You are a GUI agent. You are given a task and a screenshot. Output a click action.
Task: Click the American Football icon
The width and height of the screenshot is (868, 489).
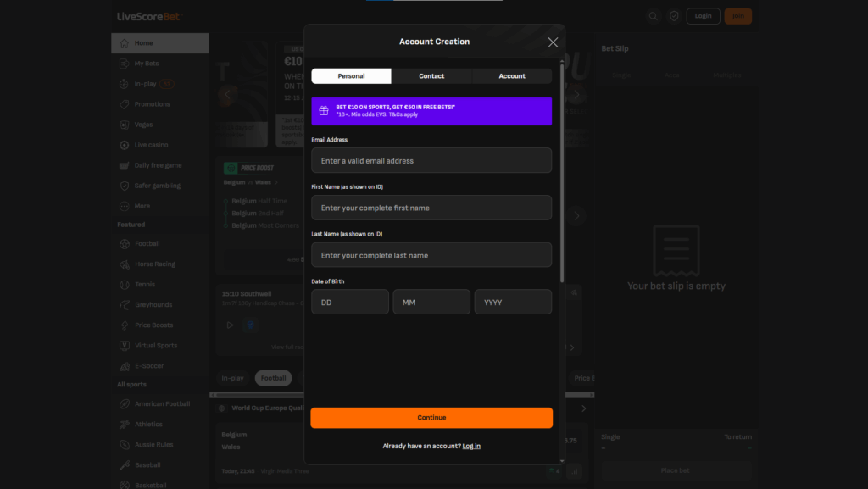(125, 403)
